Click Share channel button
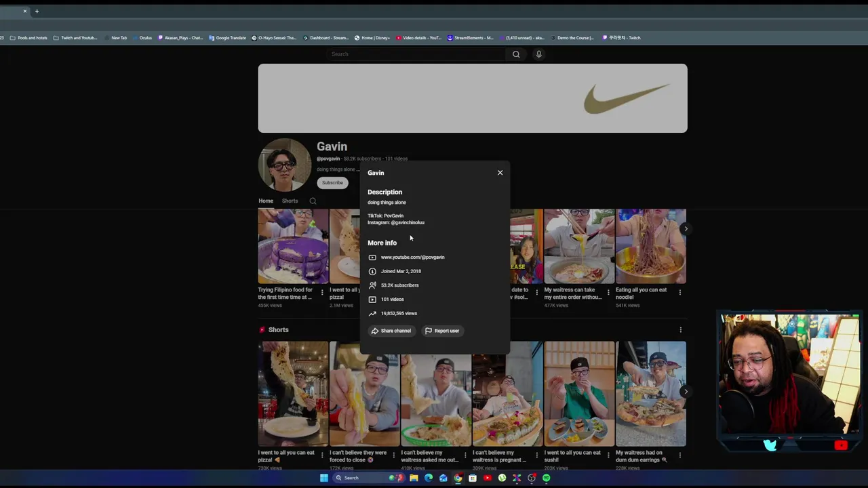Viewport: 868px width, 488px height. point(391,331)
